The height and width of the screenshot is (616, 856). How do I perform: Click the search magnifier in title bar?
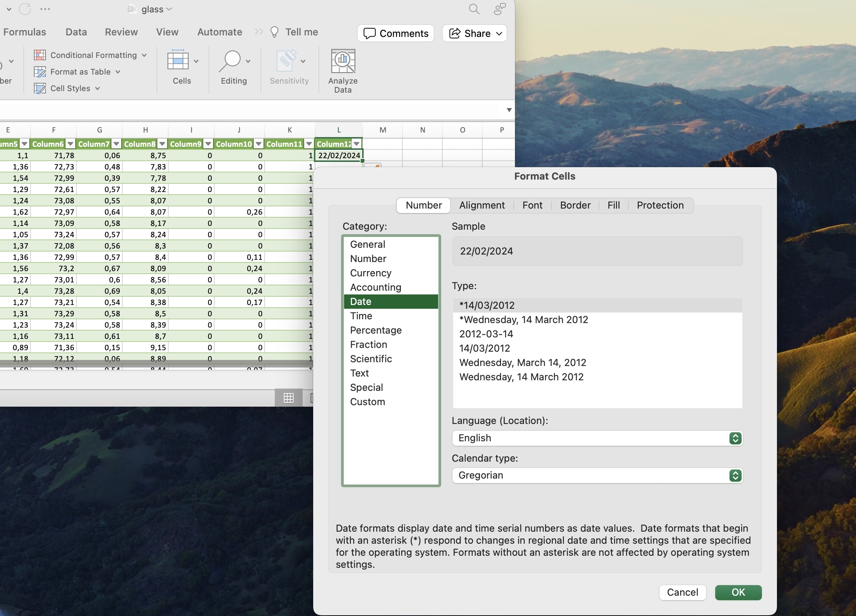[x=474, y=9]
